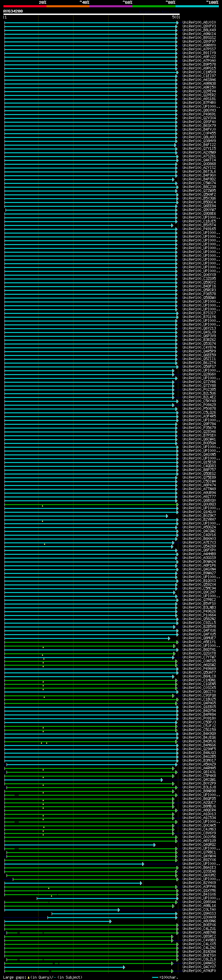This screenshot has width=222, height=980.
Task: Pick hit UniRef100_Q8LA93
Action: coord(199,137)
